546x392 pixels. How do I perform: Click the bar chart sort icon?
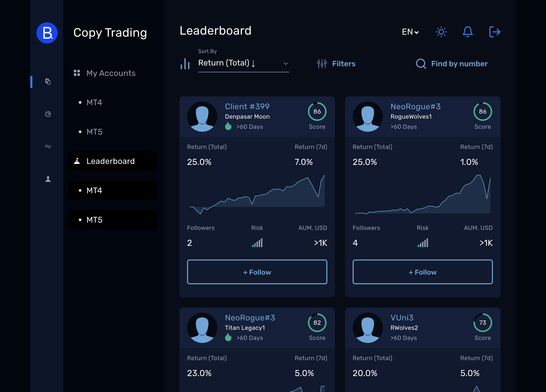click(185, 64)
